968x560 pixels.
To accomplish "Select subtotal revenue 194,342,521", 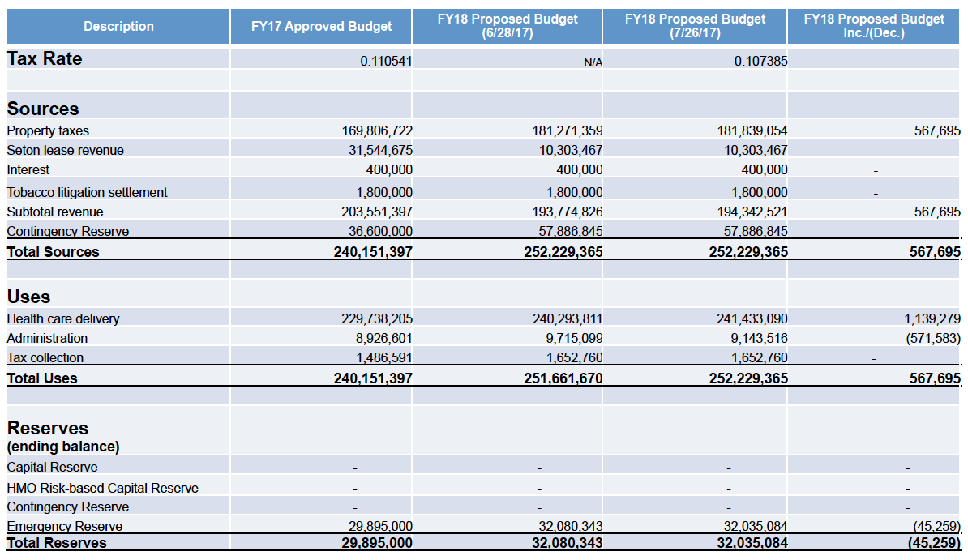I will (x=752, y=212).
